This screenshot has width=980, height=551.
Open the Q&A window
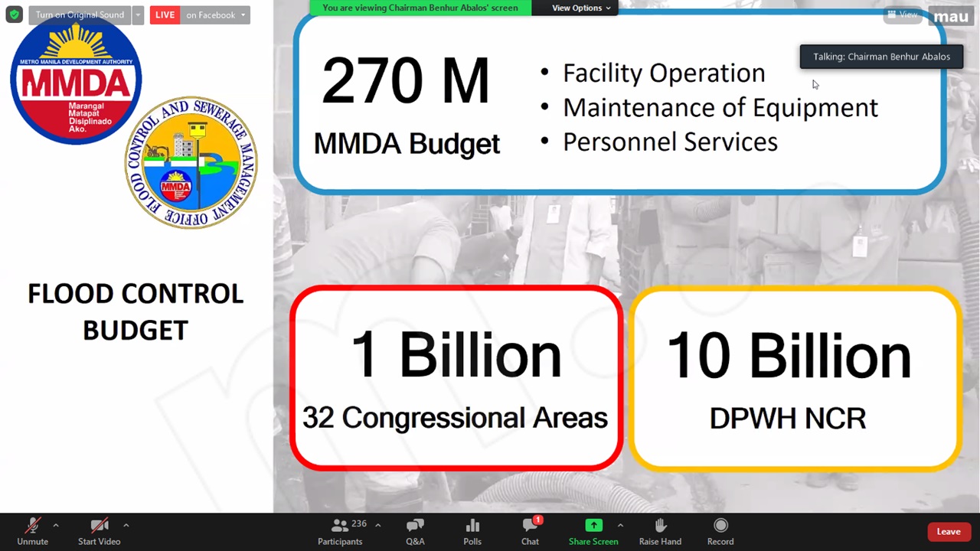point(415,531)
